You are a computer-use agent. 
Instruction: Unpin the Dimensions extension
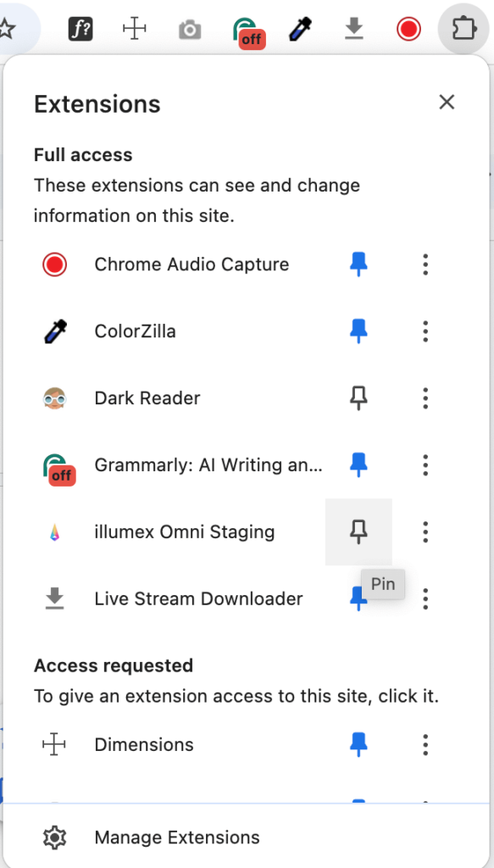coord(358,744)
